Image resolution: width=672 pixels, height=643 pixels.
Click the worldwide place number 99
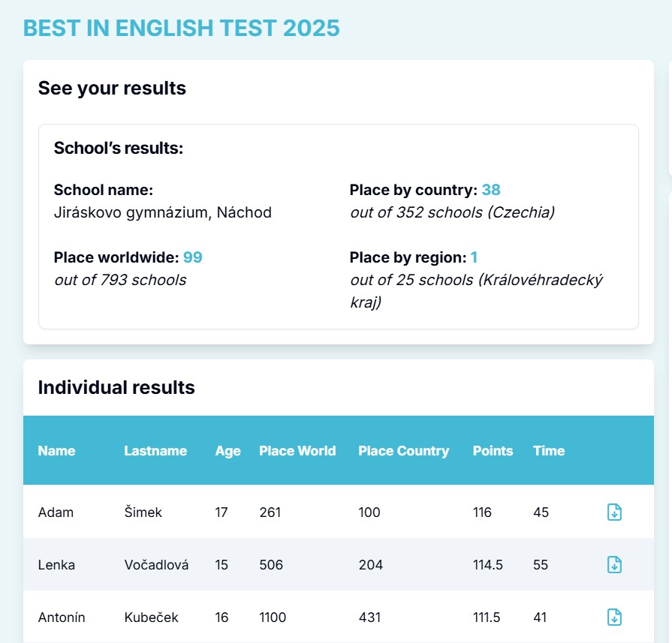point(193,257)
